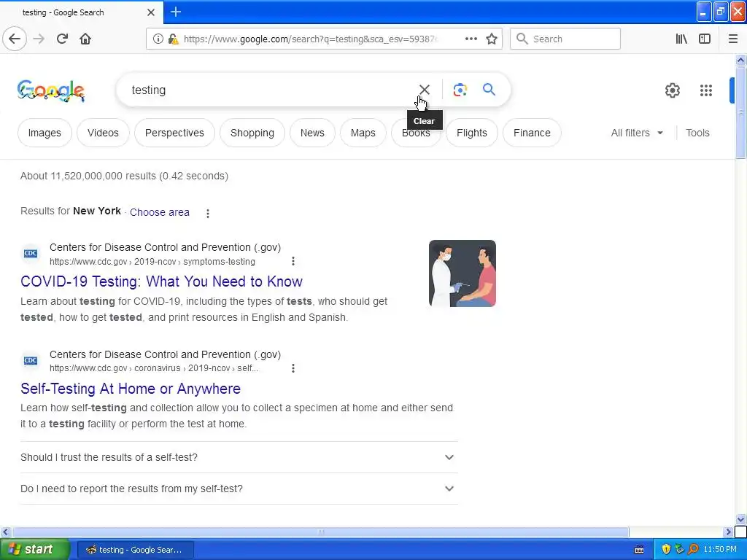Open the browser home page
Screen dimensions: 747x560
[x=85, y=39]
